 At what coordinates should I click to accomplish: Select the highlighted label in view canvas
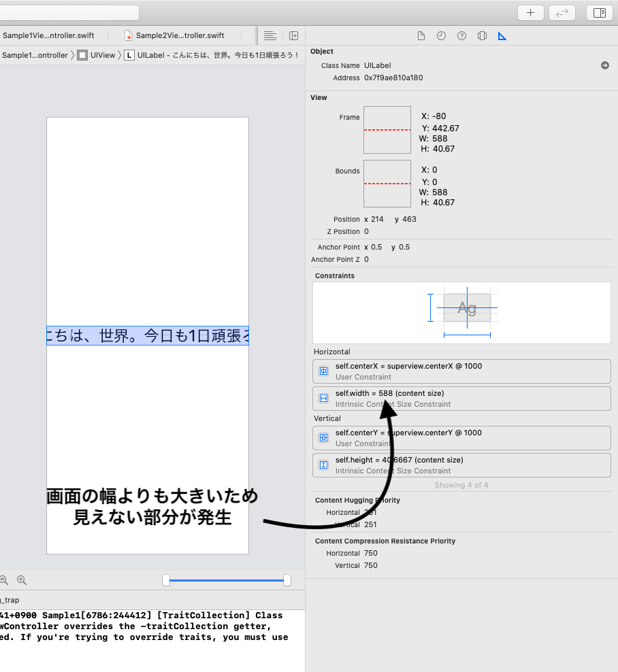click(148, 335)
